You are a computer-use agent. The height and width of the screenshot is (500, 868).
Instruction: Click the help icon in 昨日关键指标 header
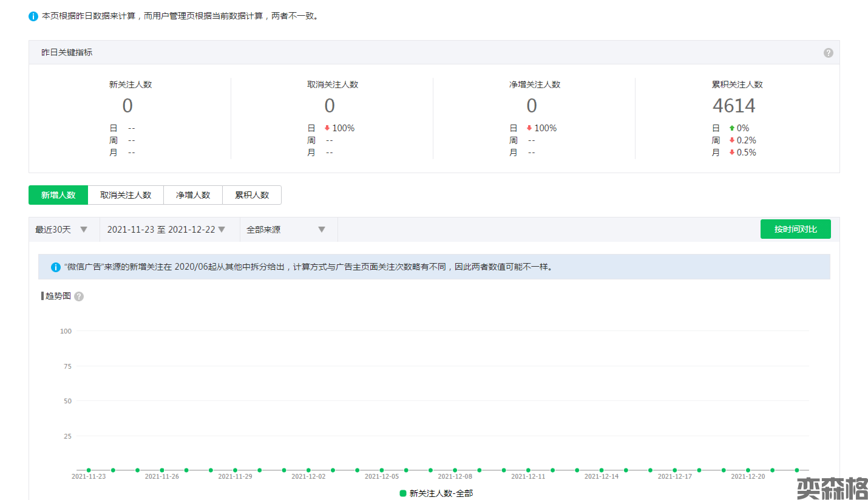(x=828, y=53)
